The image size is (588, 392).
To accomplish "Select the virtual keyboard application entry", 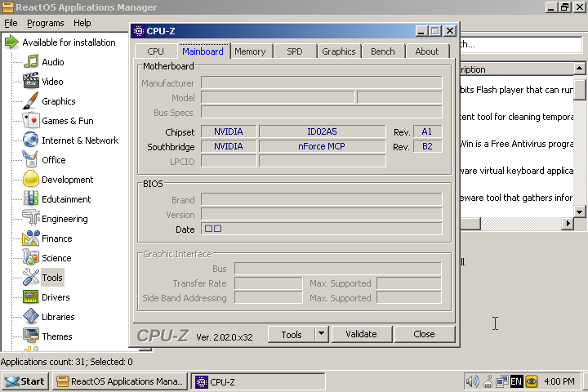I will click(x=517, y=171).
